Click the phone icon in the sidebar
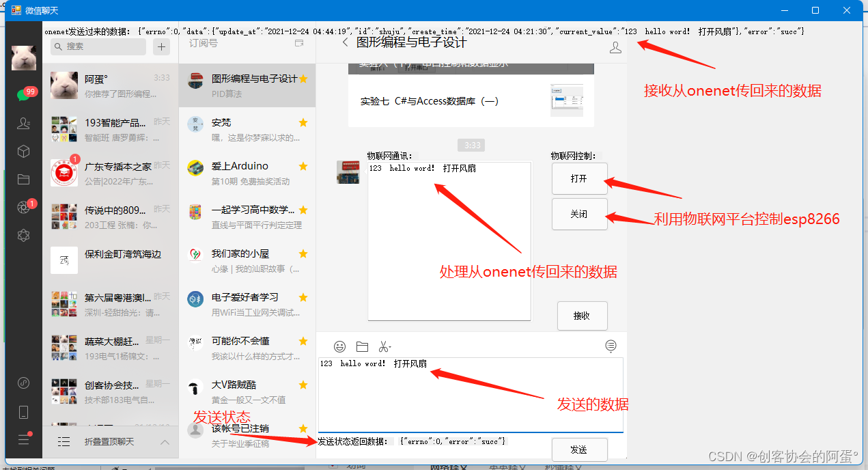868x470 pixels. [24, 412]
